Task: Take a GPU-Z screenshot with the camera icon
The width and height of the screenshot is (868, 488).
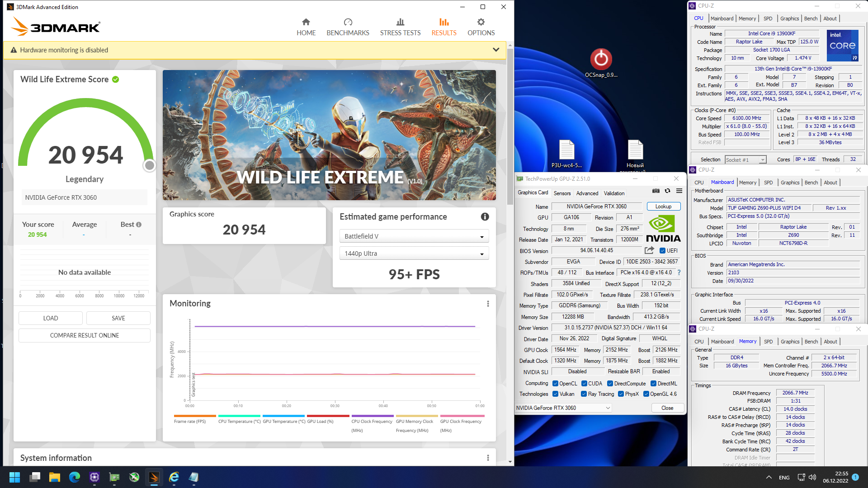Action: pos(656,191)
